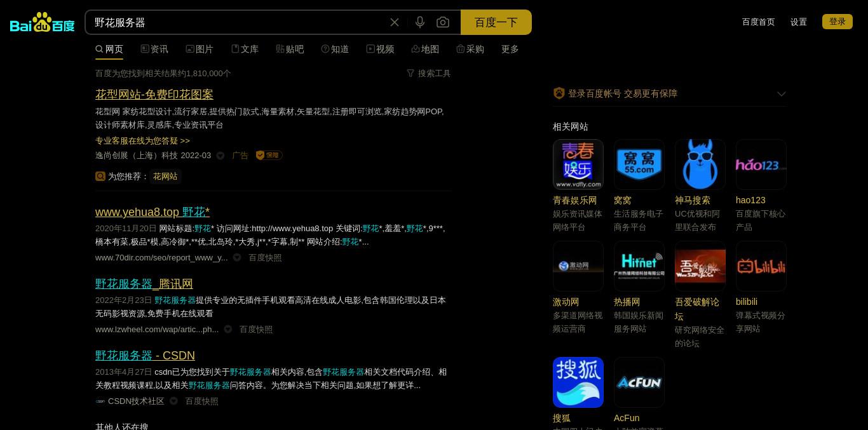Click hao123 text link
868x430 pixels.
[x=750, y=200]
